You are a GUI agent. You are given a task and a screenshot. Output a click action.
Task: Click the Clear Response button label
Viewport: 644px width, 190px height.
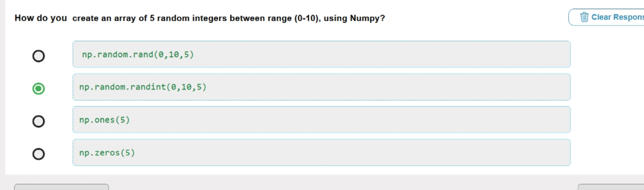tap(617, 17)
